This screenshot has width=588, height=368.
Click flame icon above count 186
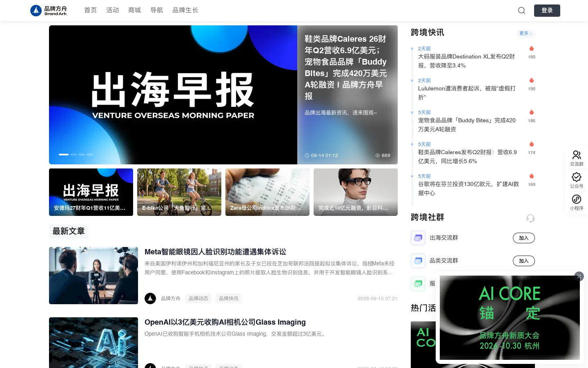pos(532,112)
